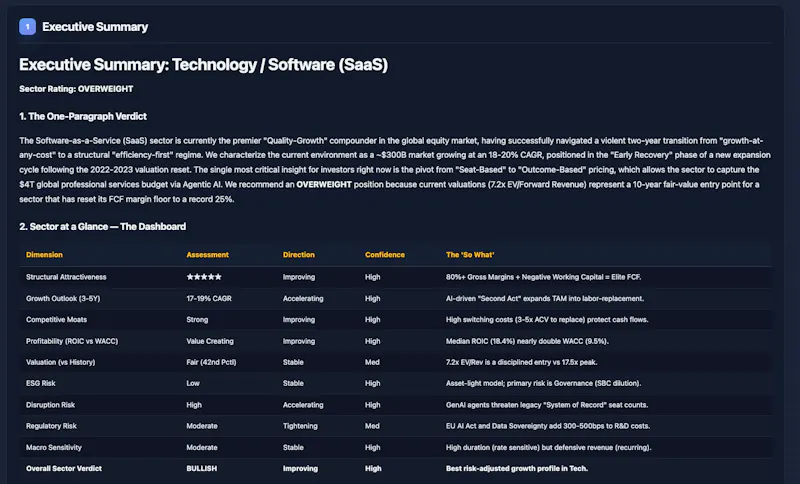The image size is (800, 484).
Task: Click the numbered section badge beside Executive Summary
Action: tap(28, 27)
